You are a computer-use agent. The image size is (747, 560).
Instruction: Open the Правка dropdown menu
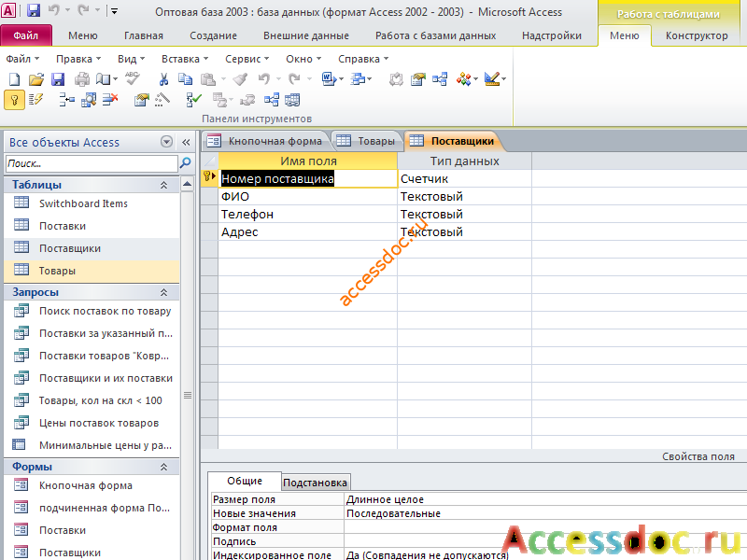click(78, 59)
